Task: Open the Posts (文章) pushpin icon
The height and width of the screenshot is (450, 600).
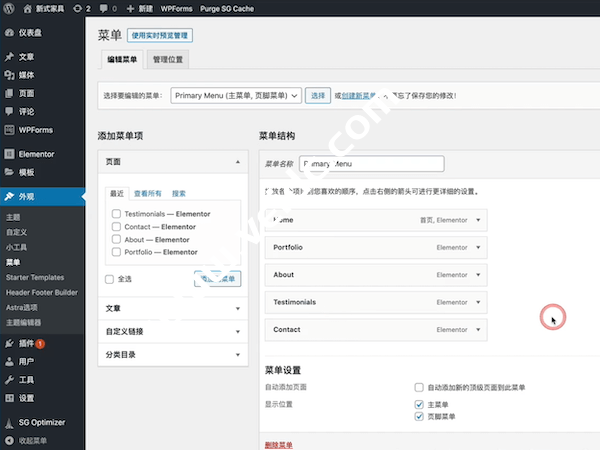Action: pos(9,57)
